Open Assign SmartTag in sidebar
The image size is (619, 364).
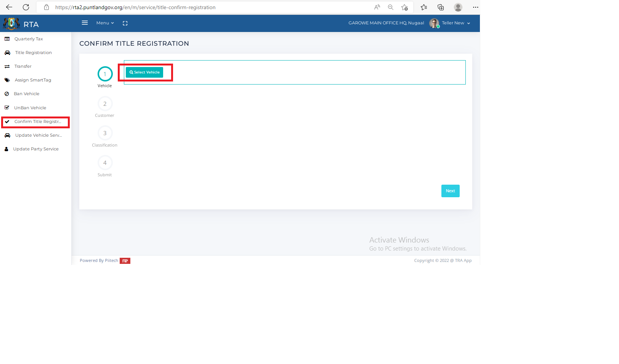35,80
